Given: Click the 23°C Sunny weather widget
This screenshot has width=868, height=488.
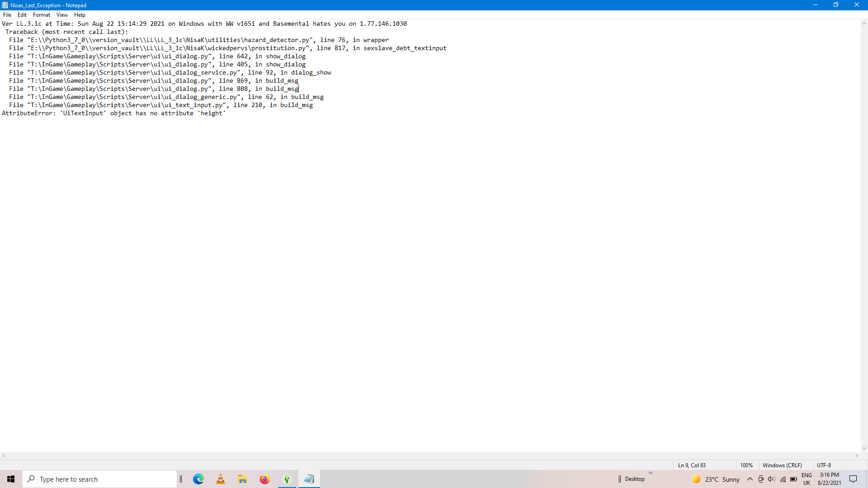Looking at the screenshot, I should click(x=716, y=479).
